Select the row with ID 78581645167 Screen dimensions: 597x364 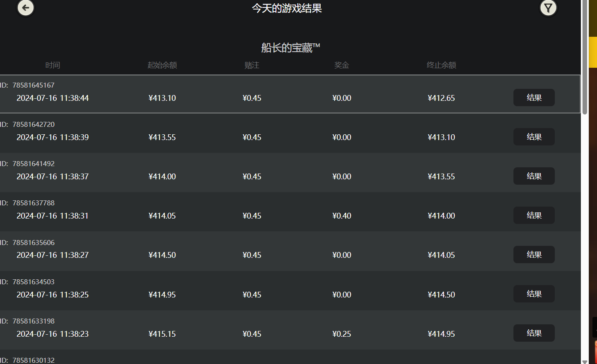tap(290, 94)
